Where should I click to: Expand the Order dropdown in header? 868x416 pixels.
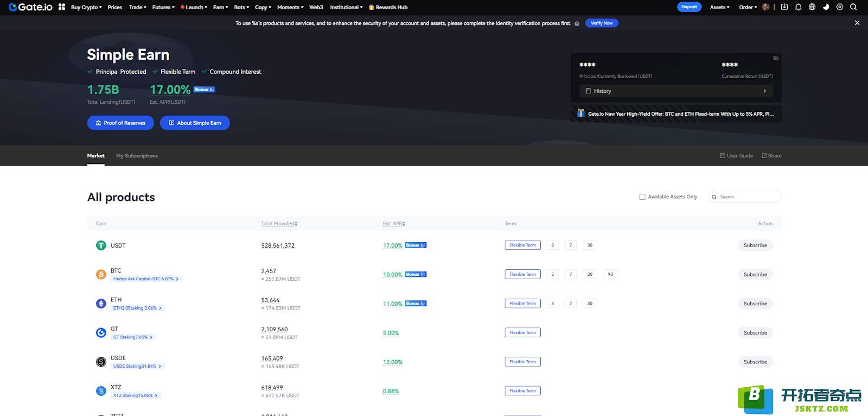point(748,7)
